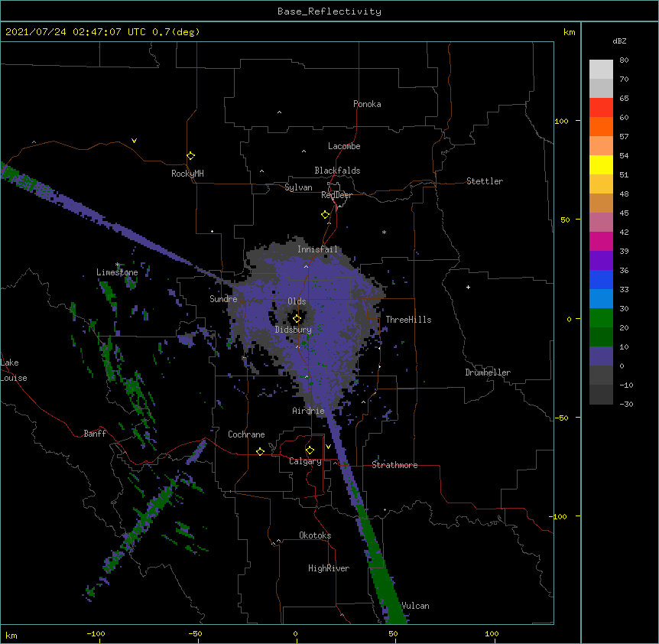The width and height of the screenshot is (659, 644).
Task: Click the yellow V marker east of Calgary
Action: pos(328,447)
